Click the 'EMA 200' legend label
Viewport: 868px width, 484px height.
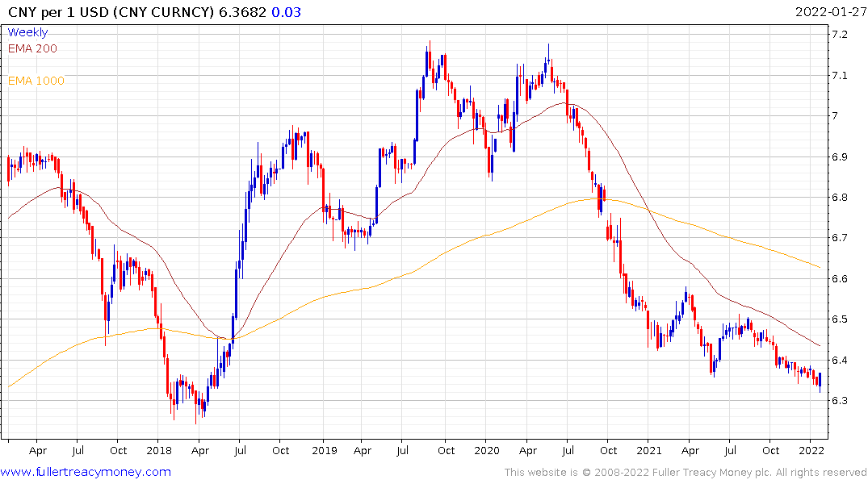(32, 48)
